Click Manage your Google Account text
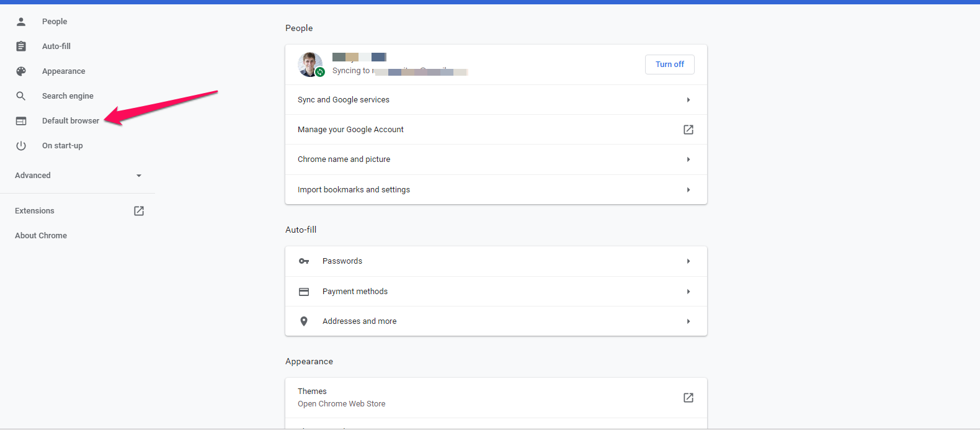 click(x=350, y=130)
